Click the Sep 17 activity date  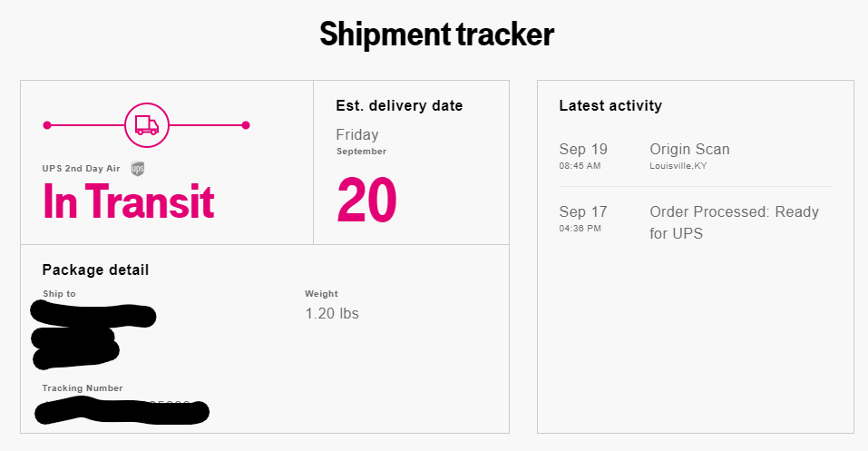click(583, 211)
